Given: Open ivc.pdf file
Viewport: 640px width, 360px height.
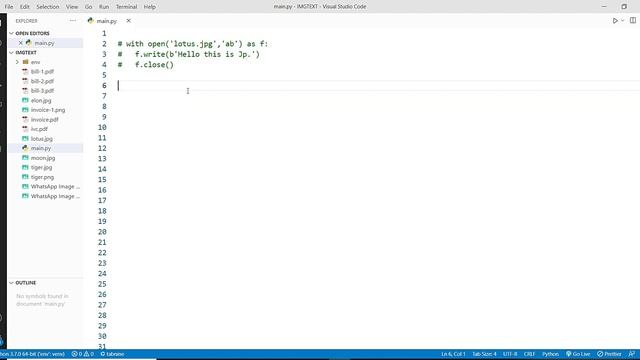Looking at the screenshot, I should click(x=39, y=129).
